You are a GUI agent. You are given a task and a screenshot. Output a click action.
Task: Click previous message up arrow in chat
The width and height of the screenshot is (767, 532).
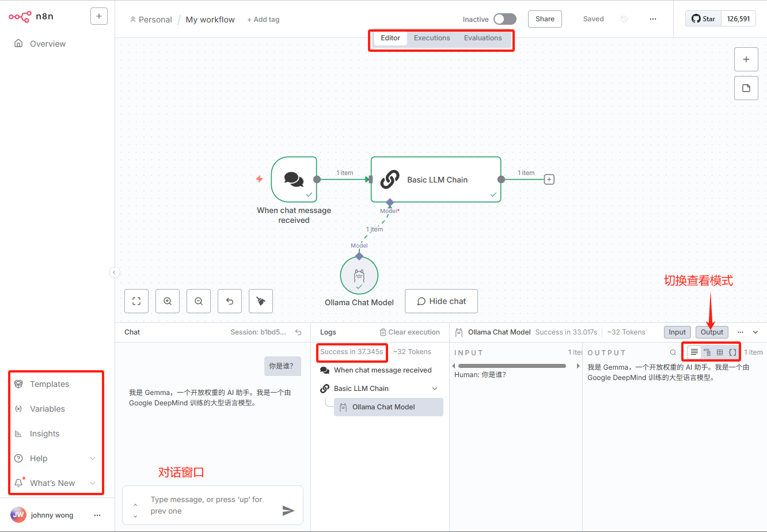click(135, 506)
